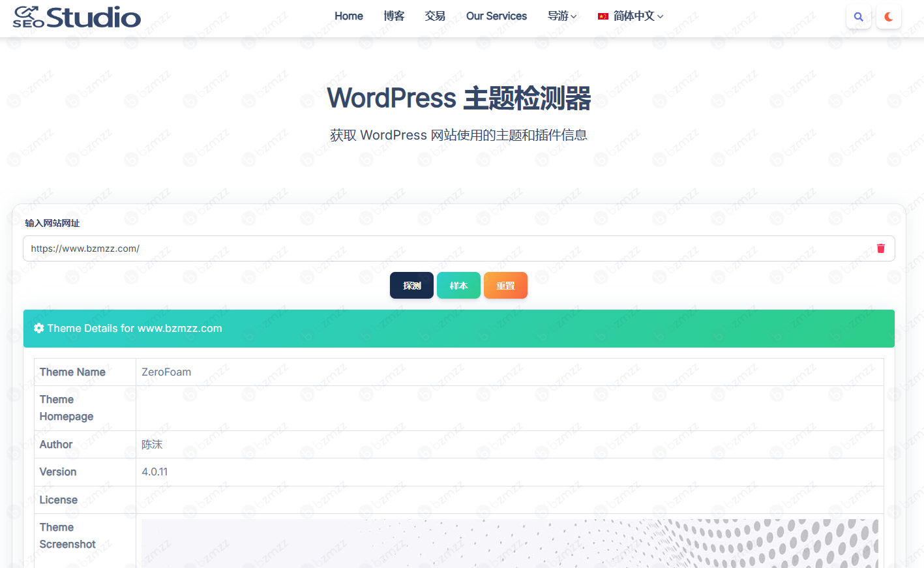Click the Version row label
This screenshot has width=924, height=568.
pos(58,472)
